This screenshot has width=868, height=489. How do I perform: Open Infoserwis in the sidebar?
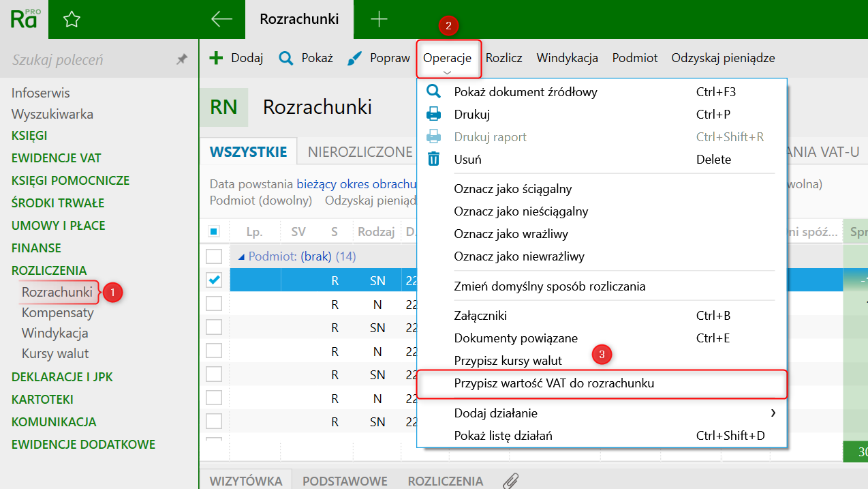click(x=41, y=93)
